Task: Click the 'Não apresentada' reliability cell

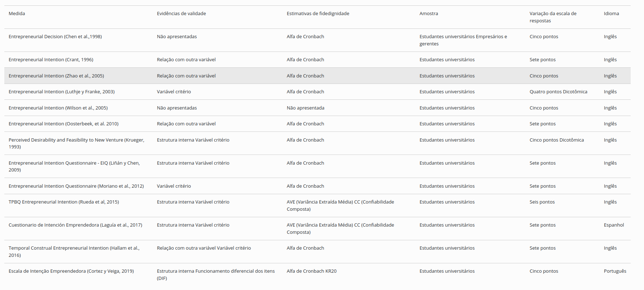Action: (x=305, y=108)
